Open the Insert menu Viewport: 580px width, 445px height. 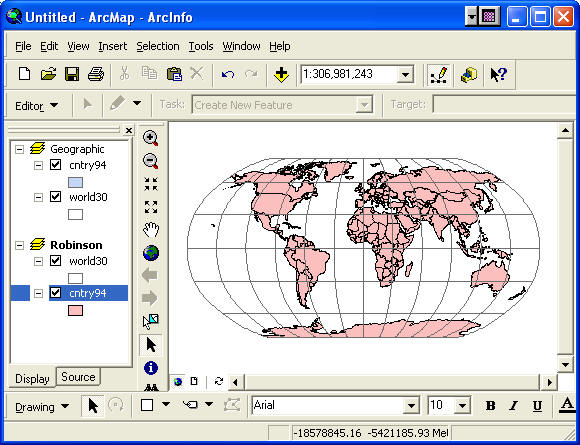tap(112, 46)
